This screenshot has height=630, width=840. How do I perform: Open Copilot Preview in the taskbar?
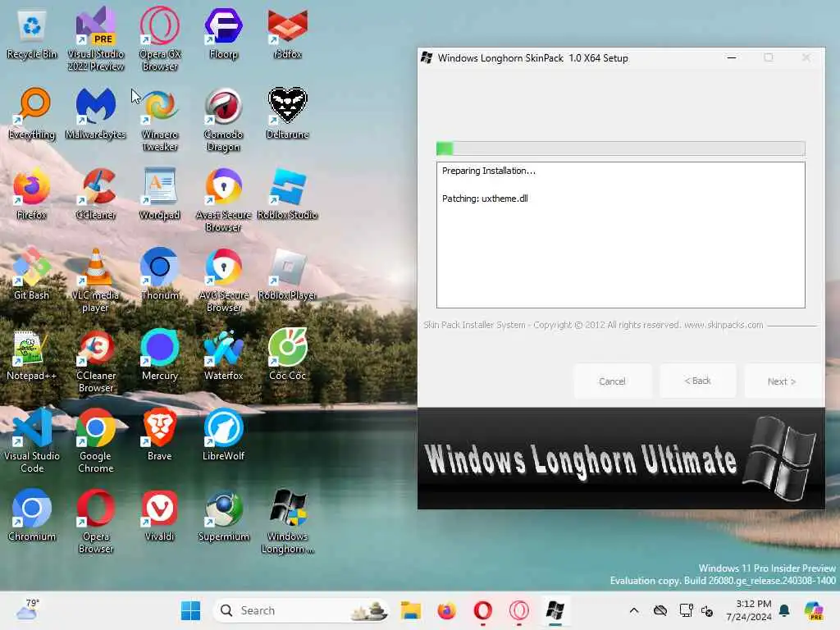[814, 610]
